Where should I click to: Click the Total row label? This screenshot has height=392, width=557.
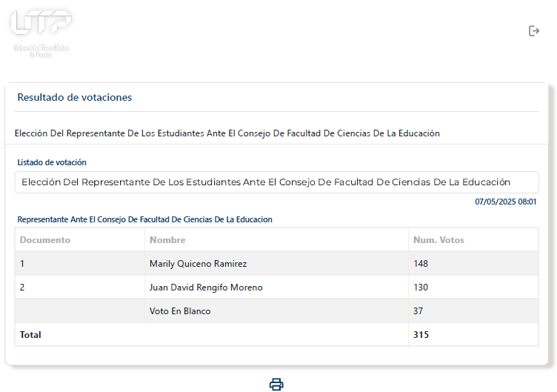[30, 335]
